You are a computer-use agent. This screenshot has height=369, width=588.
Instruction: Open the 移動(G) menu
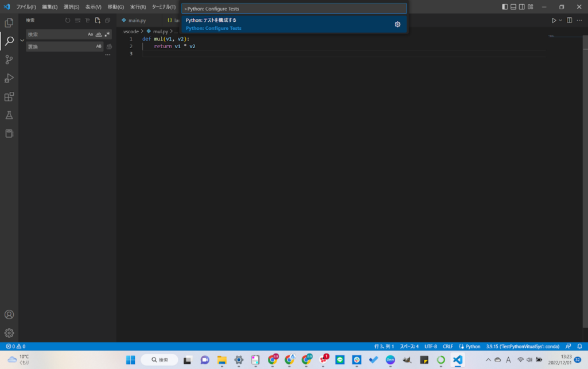pos(116,7)
